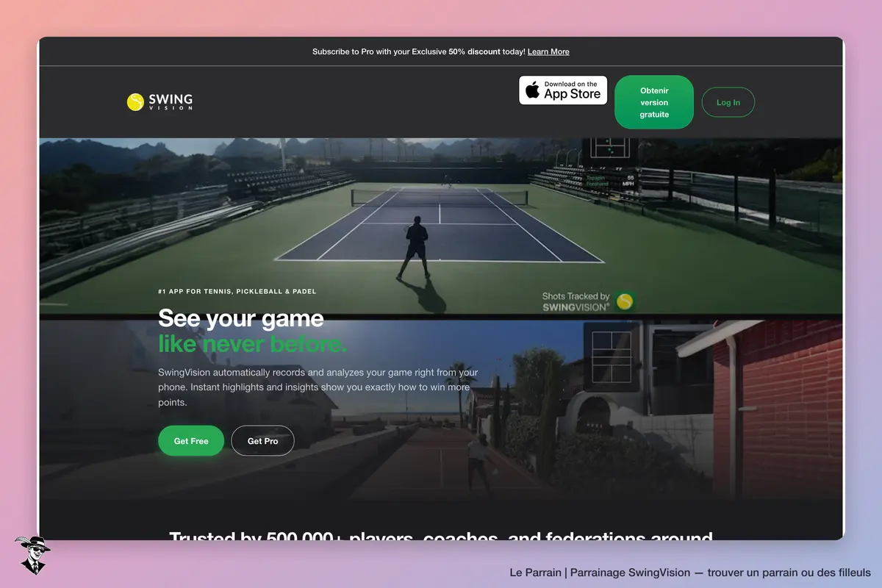This screenshot has height=588, width=882.
Task: Click the 'See your game' headline
Action: pyautogui.click(x=241, y=318)
